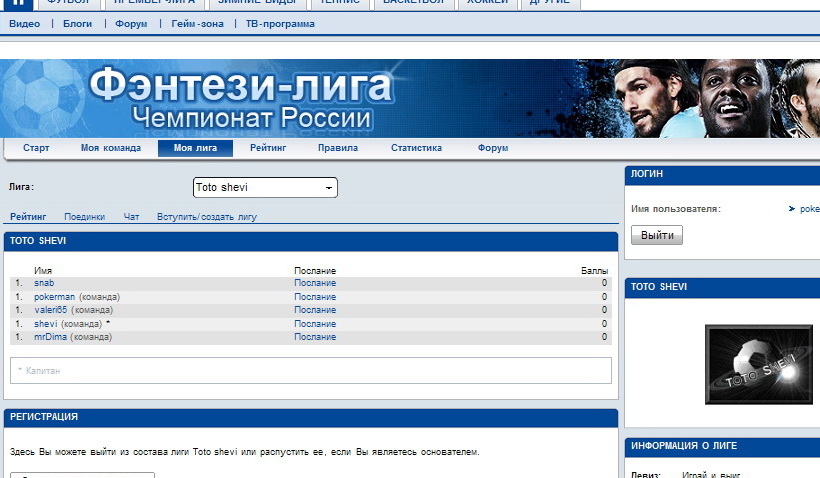The width and height of the screenshot is (820, 478).
Task: Open the Поединки sub-tab
Action: 85,217
